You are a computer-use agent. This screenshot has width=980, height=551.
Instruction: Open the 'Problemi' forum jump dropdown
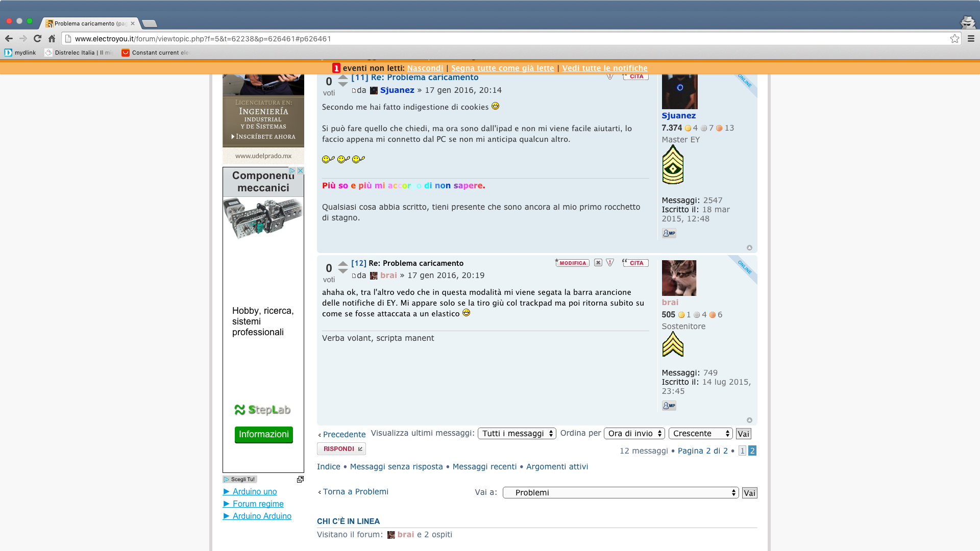(621, 493)
